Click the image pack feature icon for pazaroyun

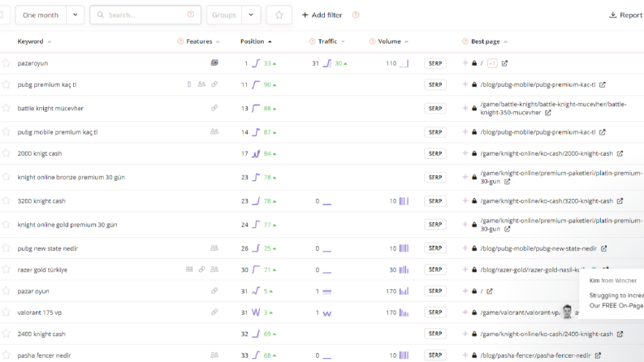(x=214, y=62)
